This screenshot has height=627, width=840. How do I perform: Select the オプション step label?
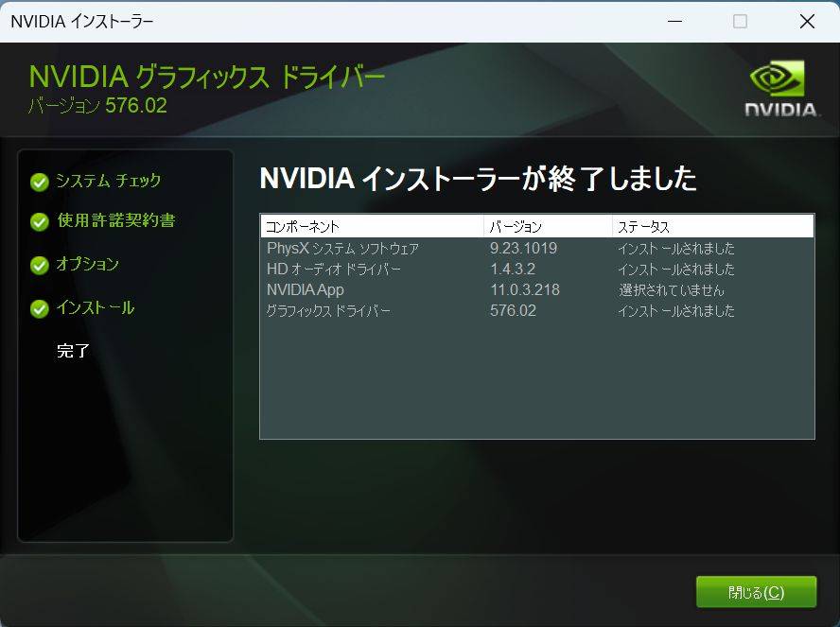(x=87, y=264)
